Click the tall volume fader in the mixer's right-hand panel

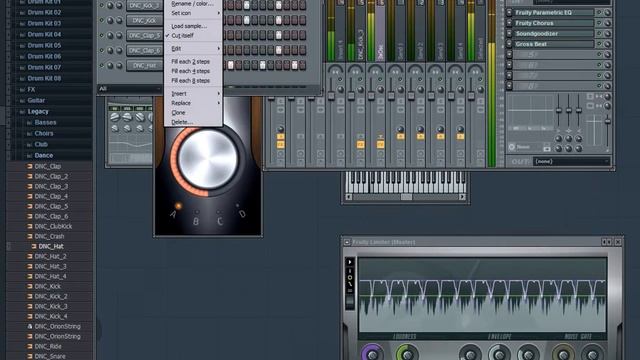click(x=607, y=121)
